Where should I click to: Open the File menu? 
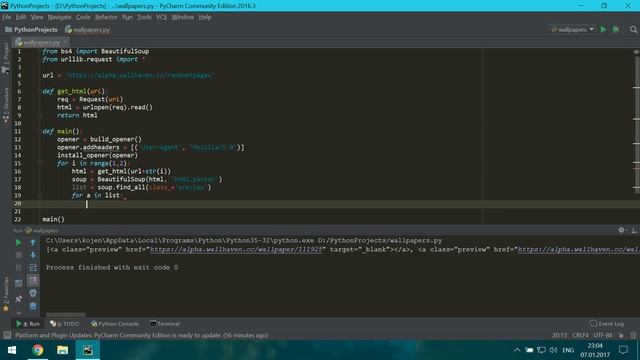point(7,17)
